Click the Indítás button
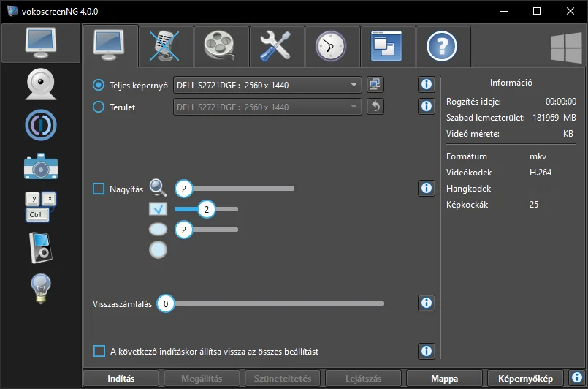Screen dimensions: 588x389 [121, 379]
